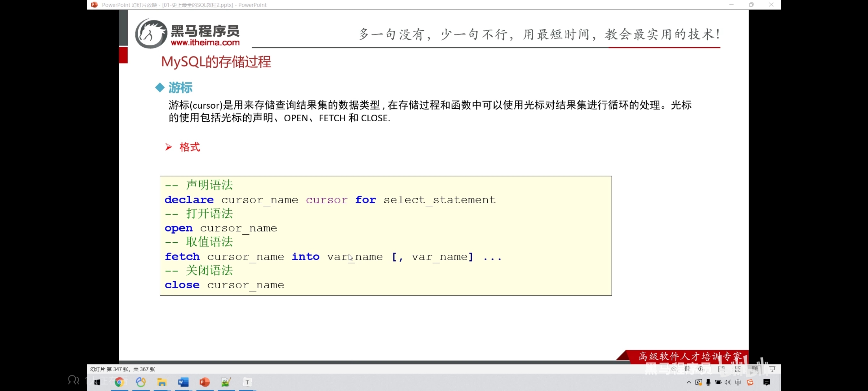Switch to Slide Sorter view icon
The image size is (868, 391).
tap(738, 369)
